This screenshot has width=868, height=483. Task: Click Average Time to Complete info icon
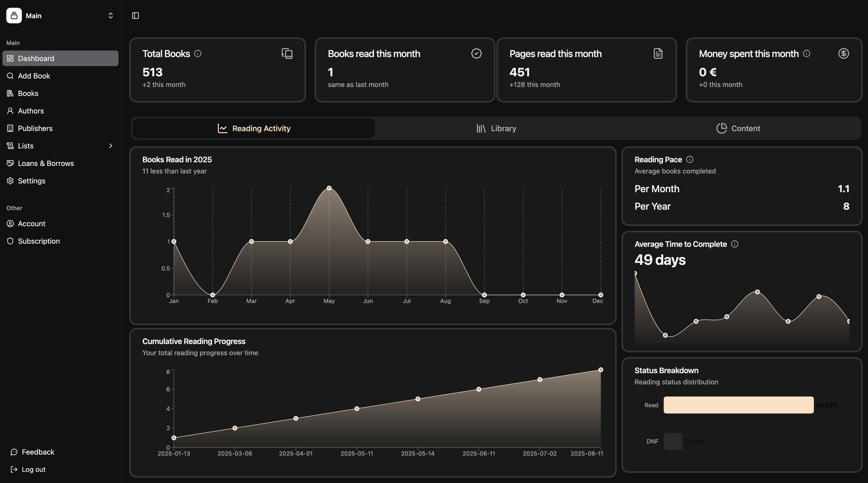[735, 244]
